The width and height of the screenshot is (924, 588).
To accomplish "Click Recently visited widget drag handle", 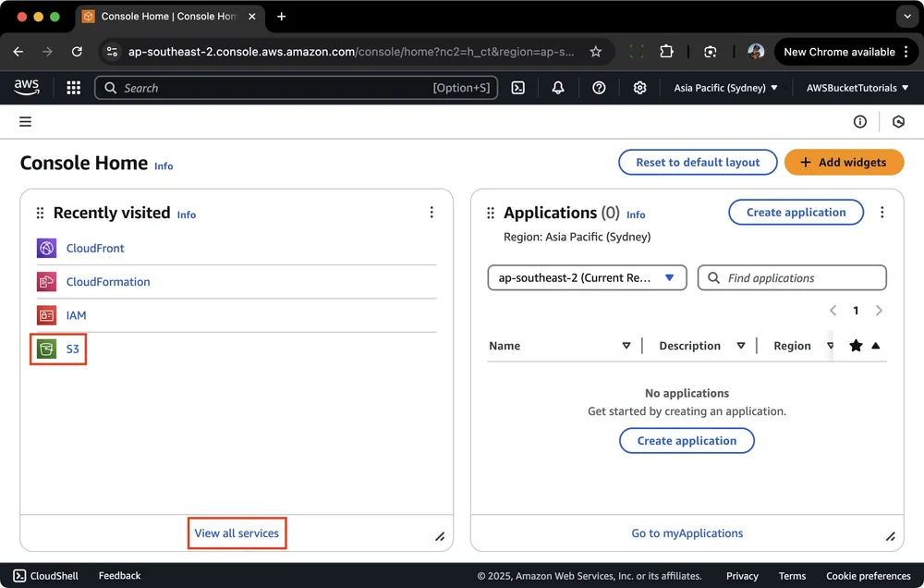I will point(40,213).
